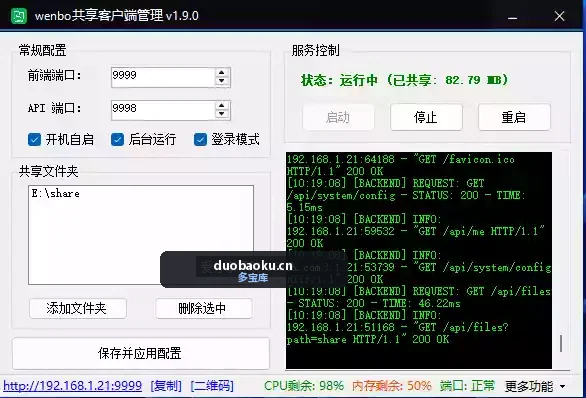Uncheck the 开机自启 checkbox
The image size is (586, 398).
point(34,139)
